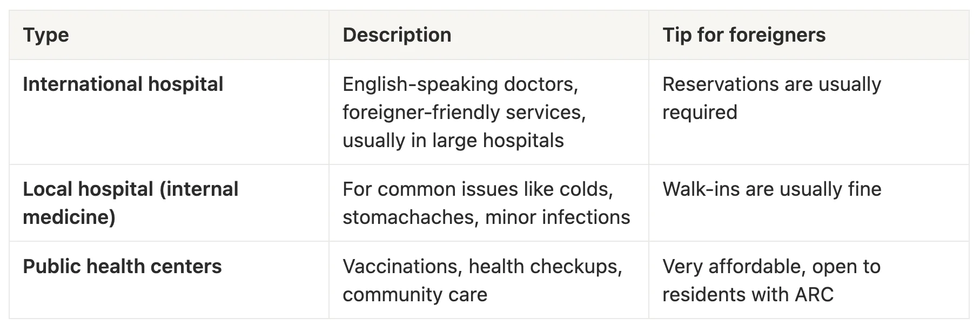
Task: Click the "Local hospital (internal medicine)" cell
Action: pos(130,203)
